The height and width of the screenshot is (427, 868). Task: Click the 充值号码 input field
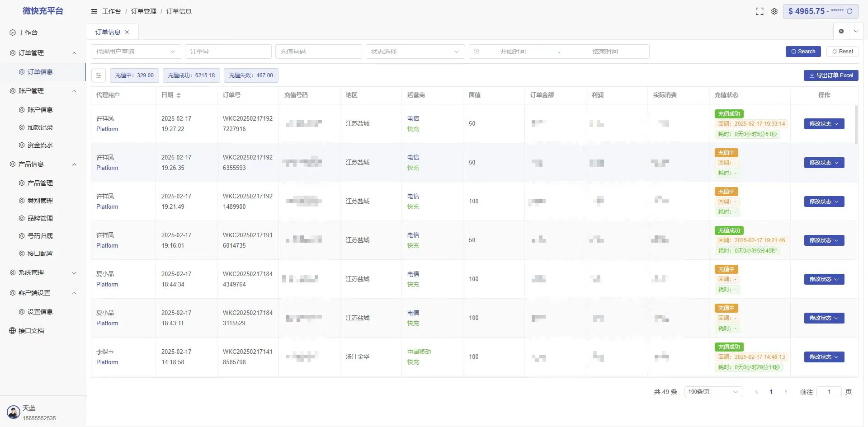319,52
